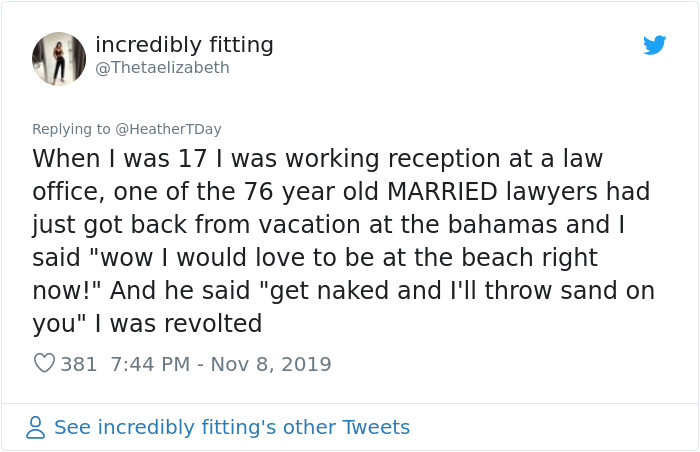Screen dimensions: 700x452
Task: Click the first line of the tweet
Action: tap(317, 159)
